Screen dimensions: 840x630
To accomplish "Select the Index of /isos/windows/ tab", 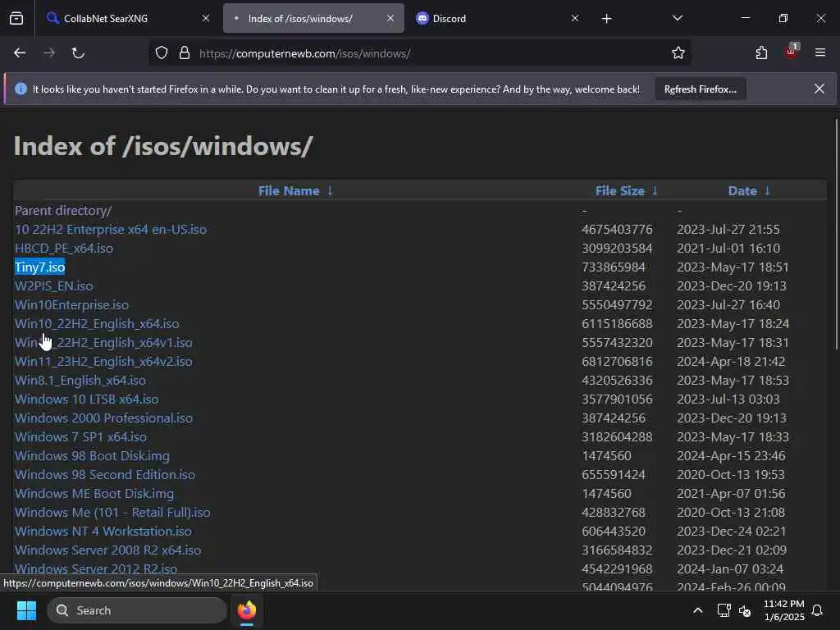I will (313, 18).
